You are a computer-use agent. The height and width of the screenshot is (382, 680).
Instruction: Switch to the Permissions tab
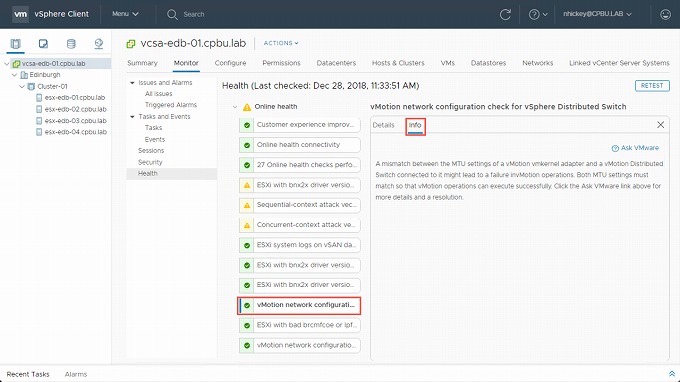(x=281, y=63)
